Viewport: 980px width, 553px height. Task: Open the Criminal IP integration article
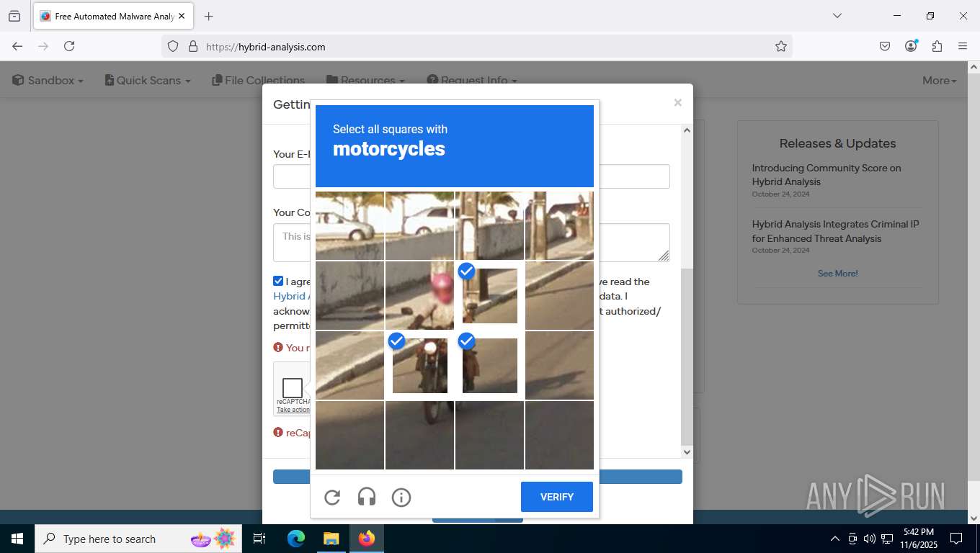point(835,231)
